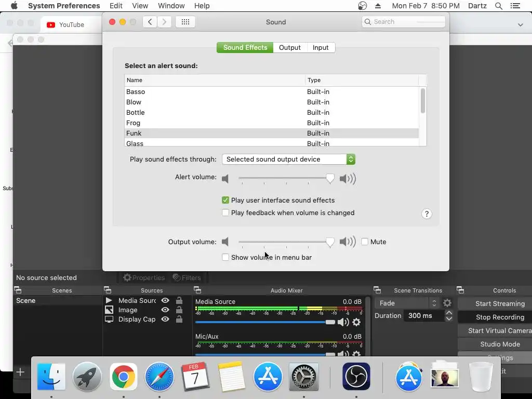Open Safari compass icon in Dock
532x399 pixels.
(159, 377)
